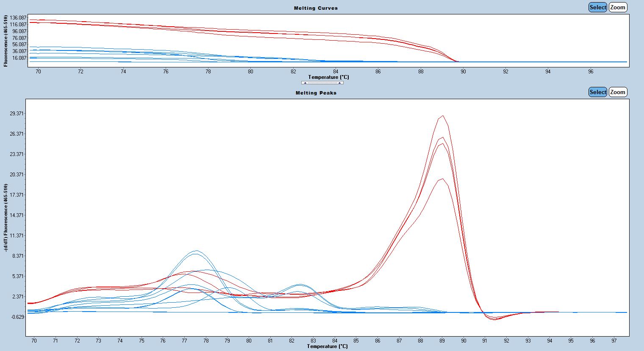Click the left arrow on the pane splitter
This screenshot has width=644, height=351.
tap(305, 83)
